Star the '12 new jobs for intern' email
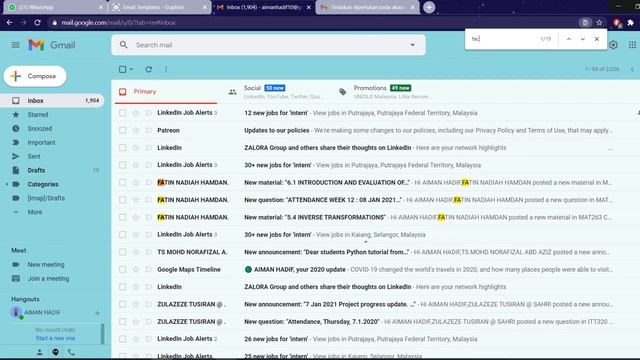 point(136,113)
